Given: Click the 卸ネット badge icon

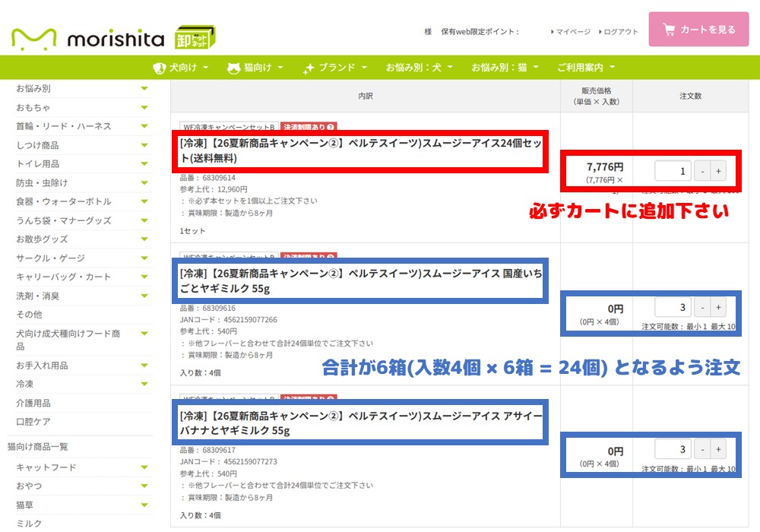Looking at the screenshot, I should click(195, 37).
